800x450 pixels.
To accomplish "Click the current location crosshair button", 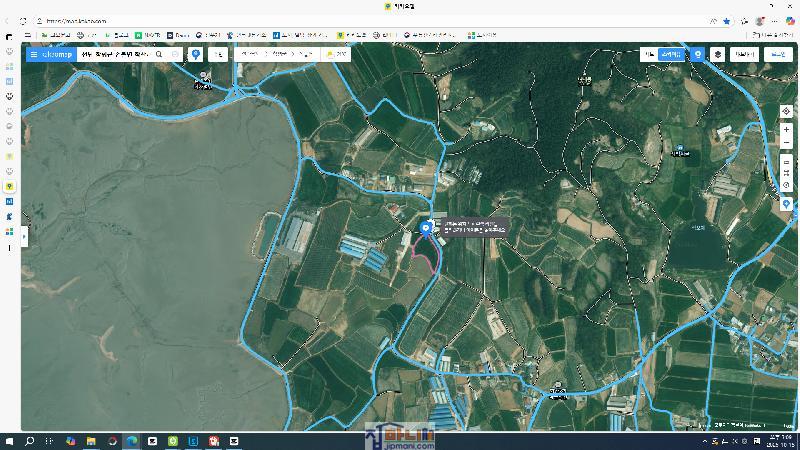I will point(786,111).
